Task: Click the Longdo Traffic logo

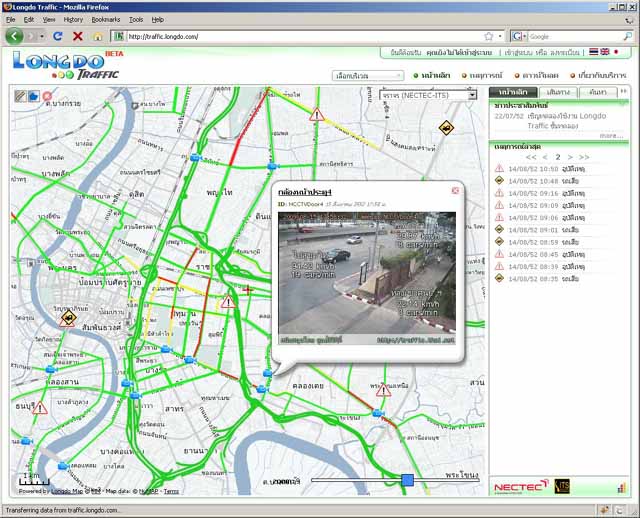Action: 67,64
